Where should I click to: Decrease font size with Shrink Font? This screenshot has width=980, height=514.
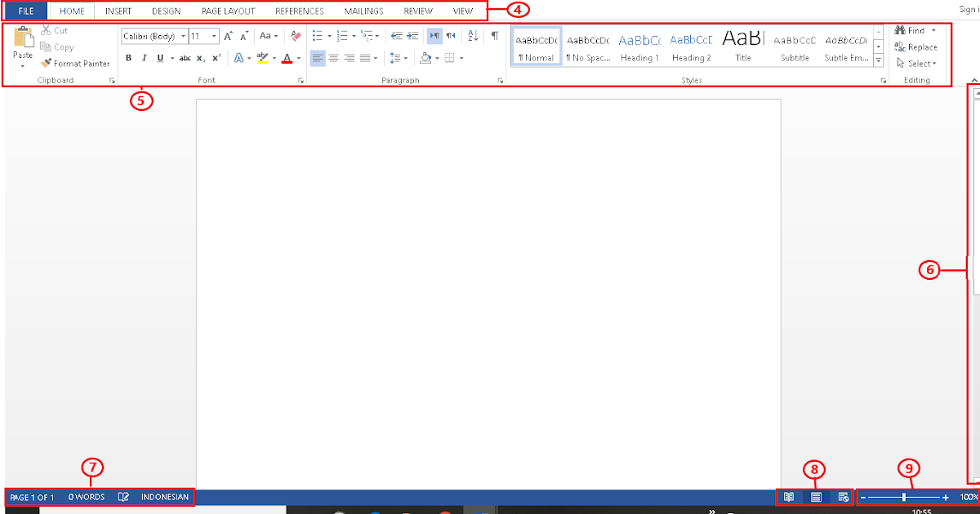pyautogui.click(x=243, y=36)
